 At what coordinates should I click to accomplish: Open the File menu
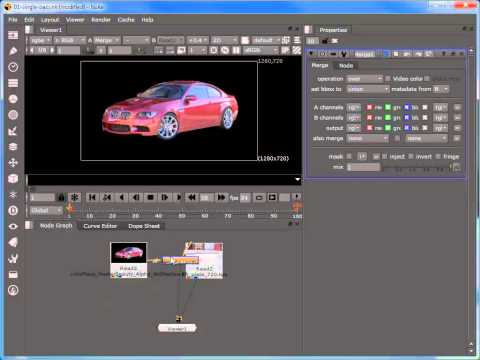(13, 20)
